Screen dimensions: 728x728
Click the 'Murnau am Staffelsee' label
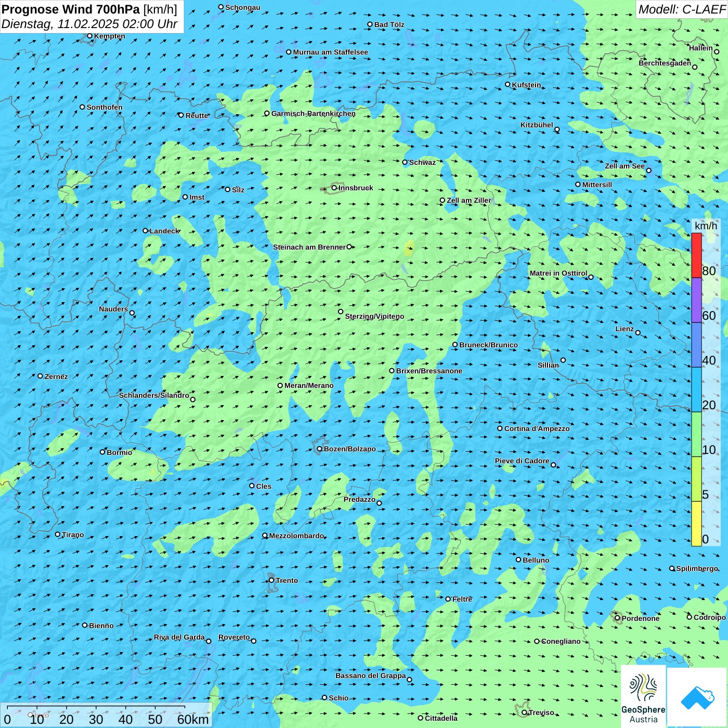coord(330,52)
